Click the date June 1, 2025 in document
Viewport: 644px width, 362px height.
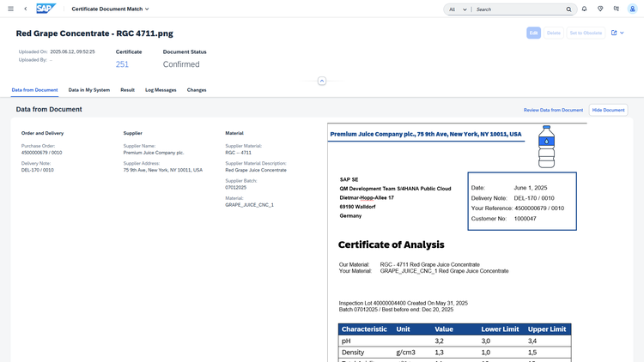tap(531, 188)
